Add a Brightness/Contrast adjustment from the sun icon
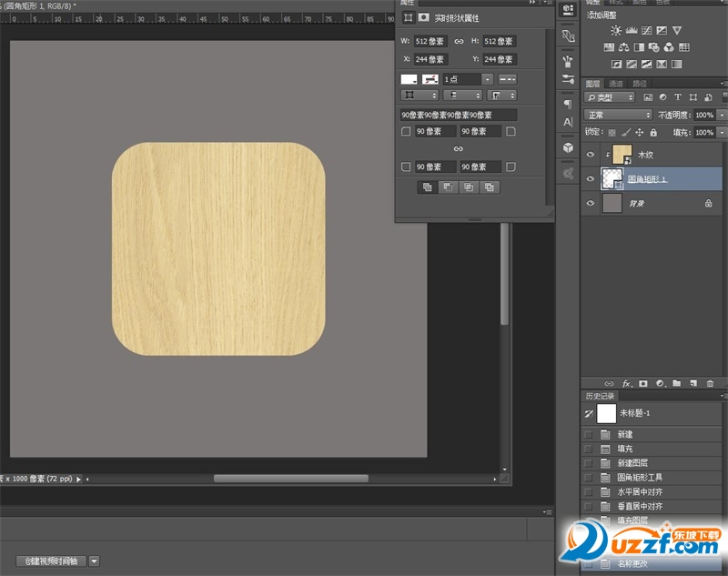Viewport: 728px width, 576px height. pos(616,30)
